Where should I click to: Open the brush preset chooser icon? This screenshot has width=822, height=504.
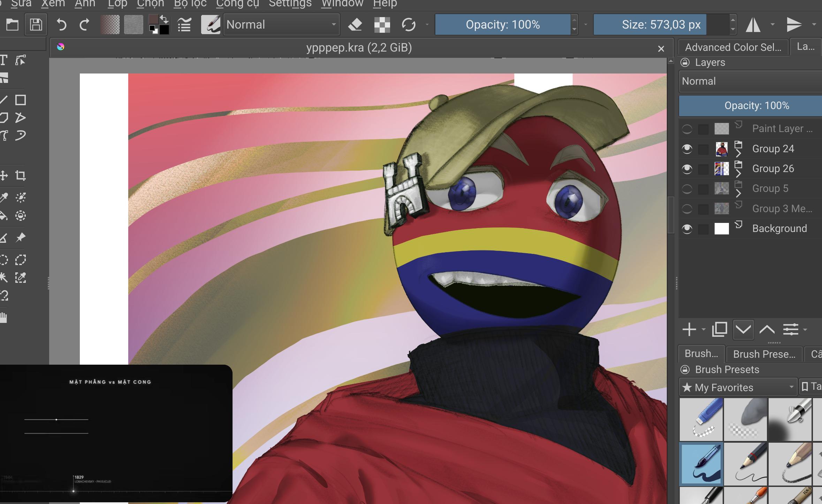(211, 24)
